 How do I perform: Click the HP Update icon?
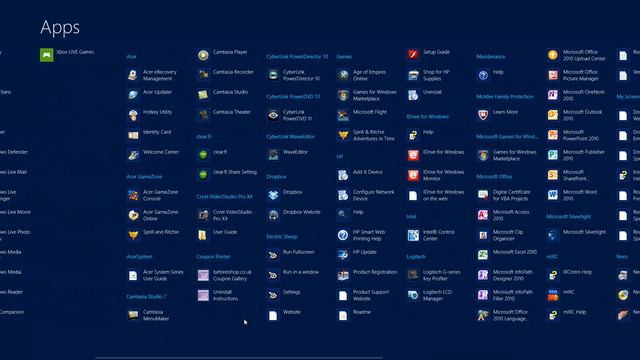343,255
